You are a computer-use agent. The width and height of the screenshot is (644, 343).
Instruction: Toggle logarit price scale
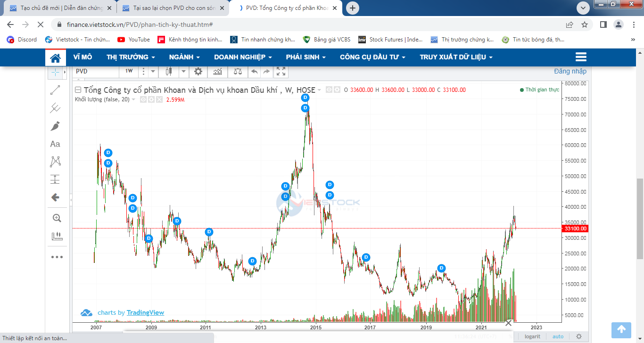(x=533, y=336)
